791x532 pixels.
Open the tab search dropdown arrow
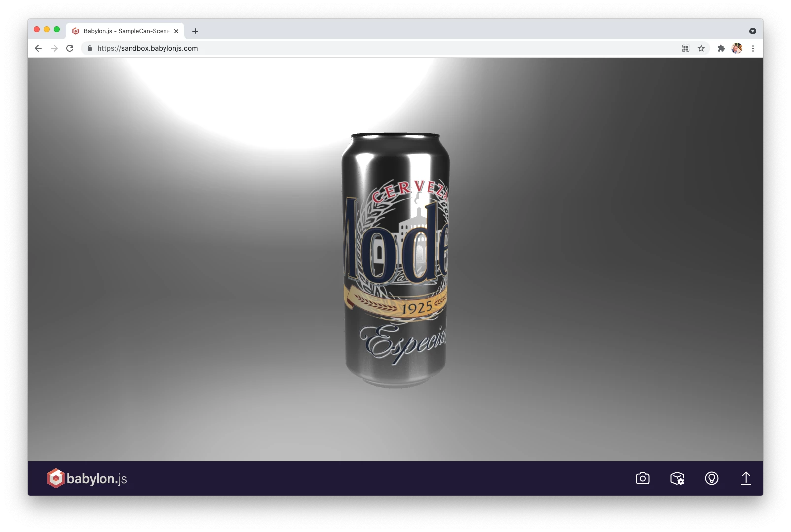tap(753, 31)
